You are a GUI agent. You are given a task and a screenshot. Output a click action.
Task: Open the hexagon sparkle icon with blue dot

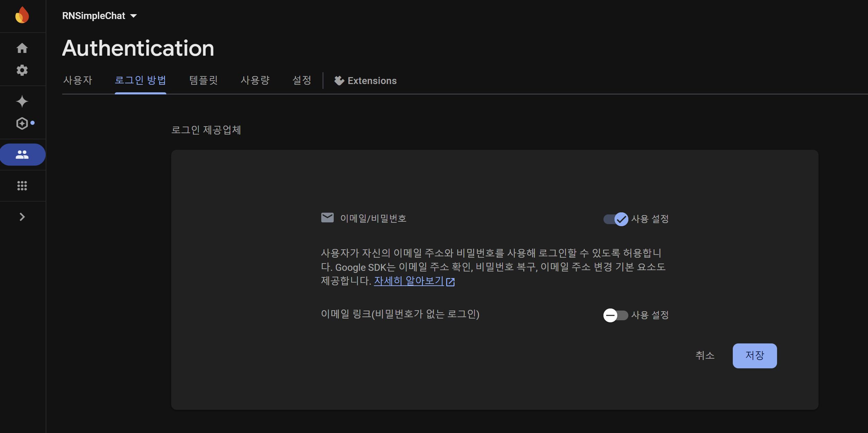point(22,123)
